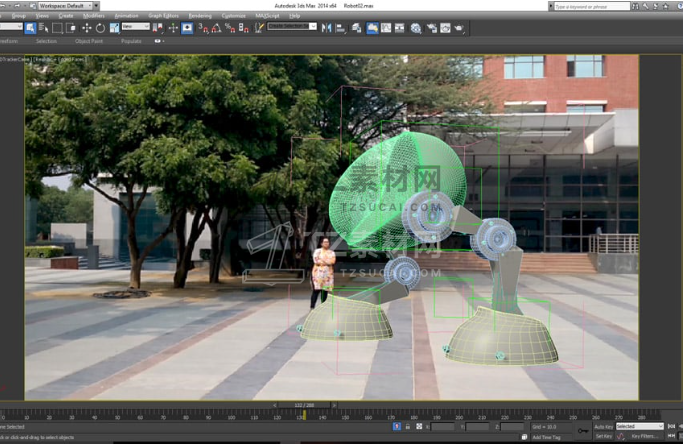Open the Render Setup icon
684x445 pixels.
pos(431,28)
